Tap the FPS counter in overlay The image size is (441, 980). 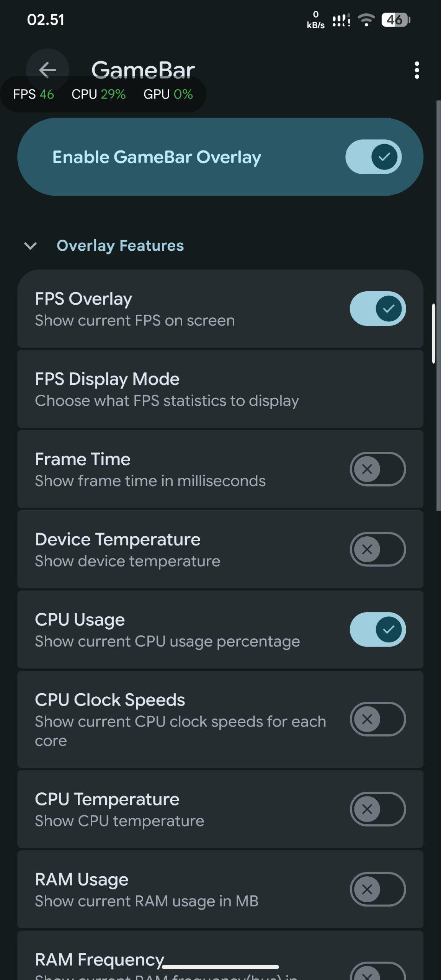coord(34,94)
